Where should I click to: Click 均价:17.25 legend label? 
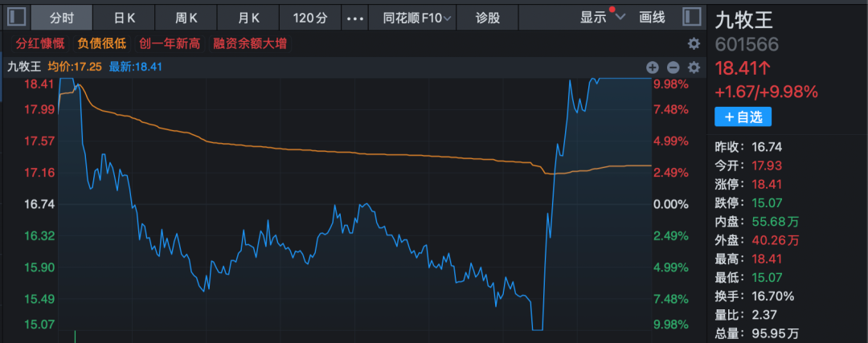(75, 67)
